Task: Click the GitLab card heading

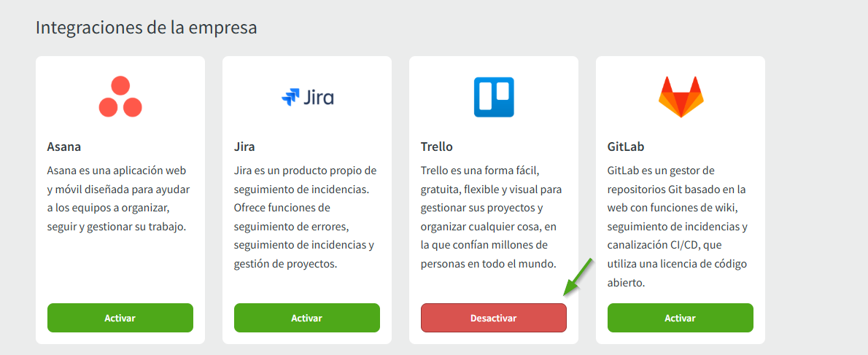Action: pyautogui.click(x=626, y=147)
